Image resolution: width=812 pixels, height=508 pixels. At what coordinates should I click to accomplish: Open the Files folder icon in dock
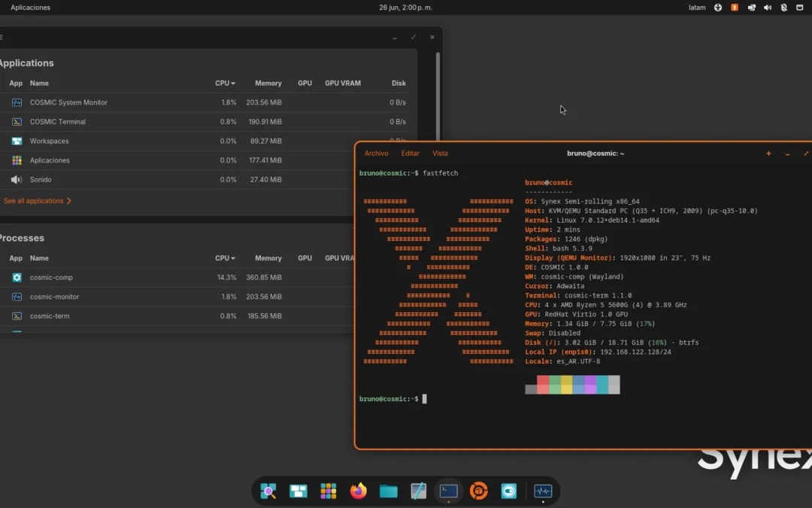pyautogui.click(x=389, y=491)
